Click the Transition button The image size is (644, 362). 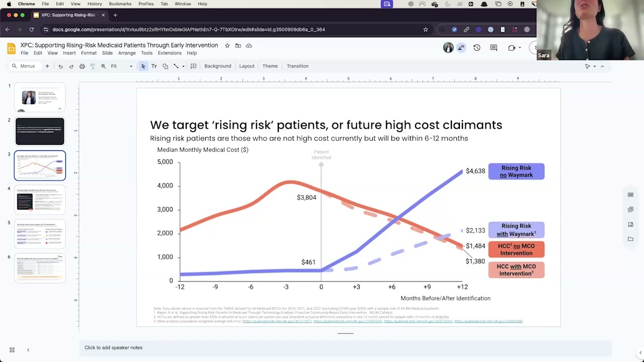pyautogui.click(x=297, y=66)
